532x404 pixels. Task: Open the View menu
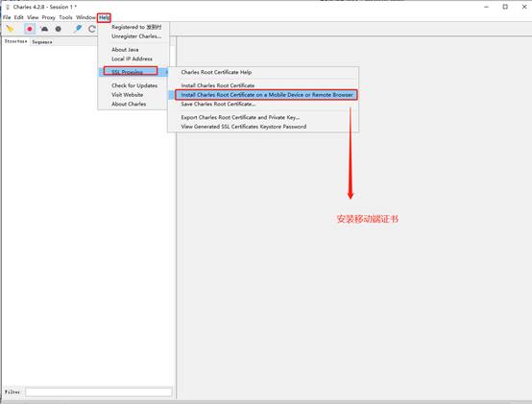tap(33, 17)
